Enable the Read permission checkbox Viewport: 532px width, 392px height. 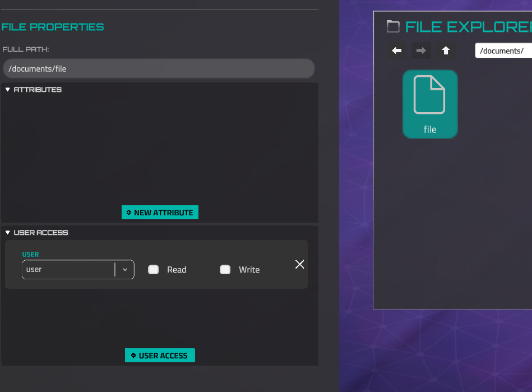154,270
